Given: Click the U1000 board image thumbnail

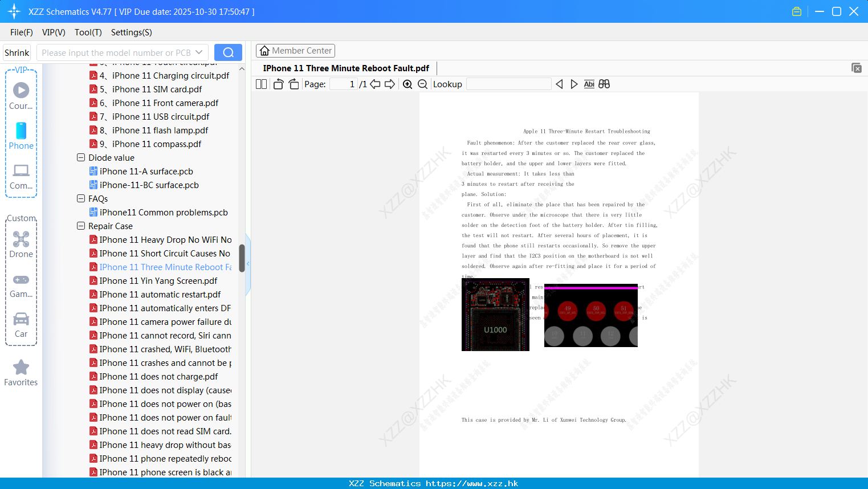Looking at the screenshot, I should click(x=495, y=315).
